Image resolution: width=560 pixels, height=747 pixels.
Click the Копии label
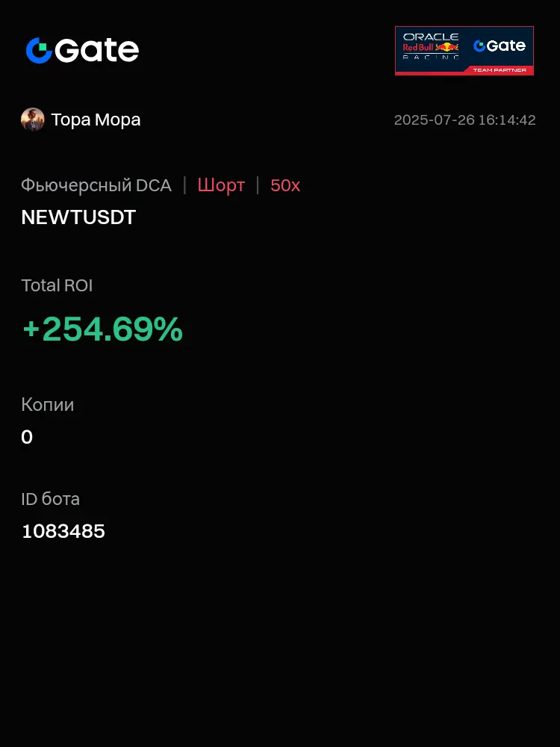48,405
